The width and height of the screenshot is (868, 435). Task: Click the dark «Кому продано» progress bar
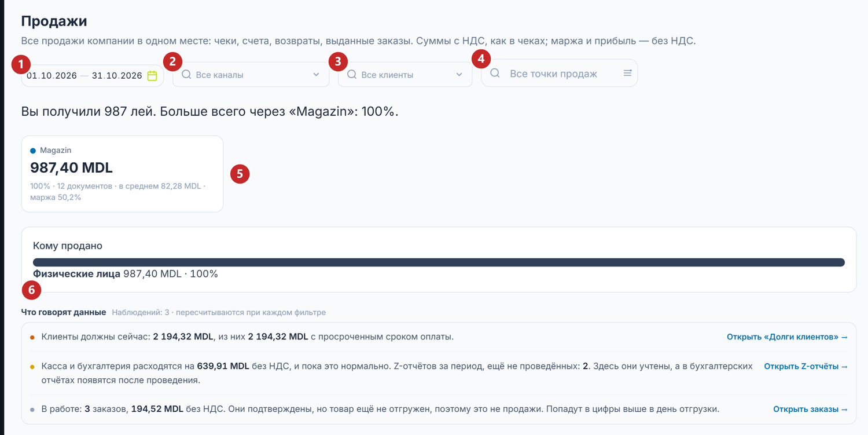point(439,262)
